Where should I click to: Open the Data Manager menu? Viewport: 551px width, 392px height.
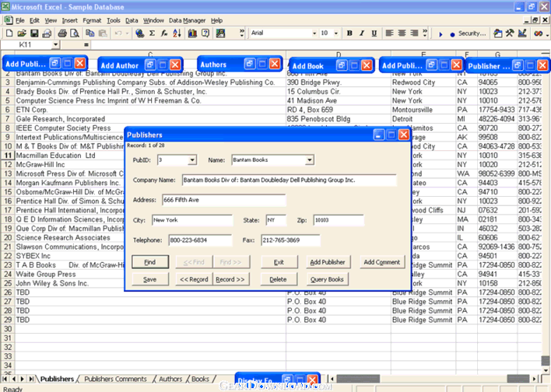(x=187, y=21)
